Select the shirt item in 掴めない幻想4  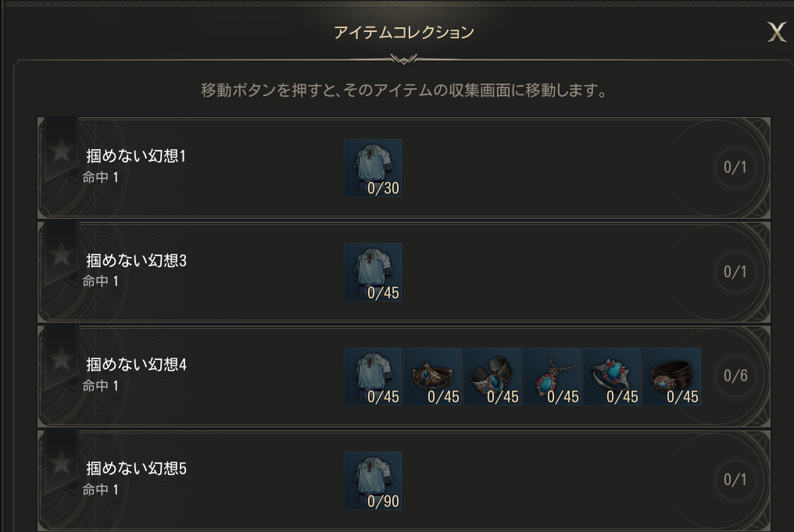point(373,376)
